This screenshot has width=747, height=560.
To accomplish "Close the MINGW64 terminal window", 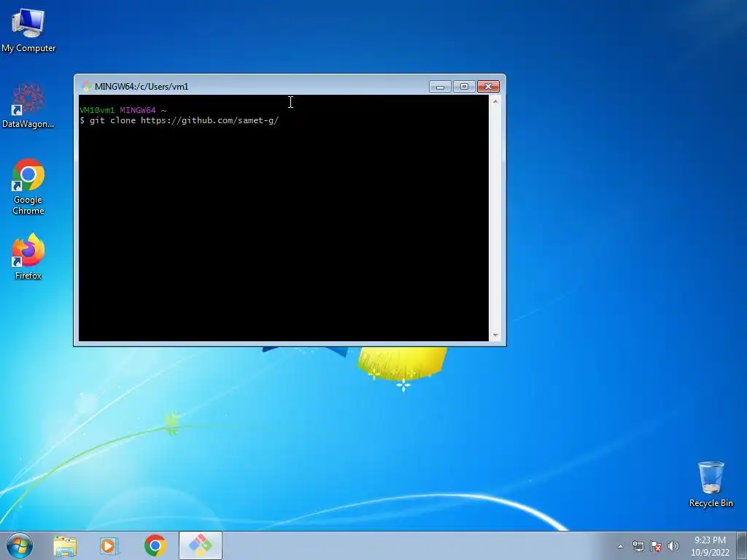I will tap(488, 87).
